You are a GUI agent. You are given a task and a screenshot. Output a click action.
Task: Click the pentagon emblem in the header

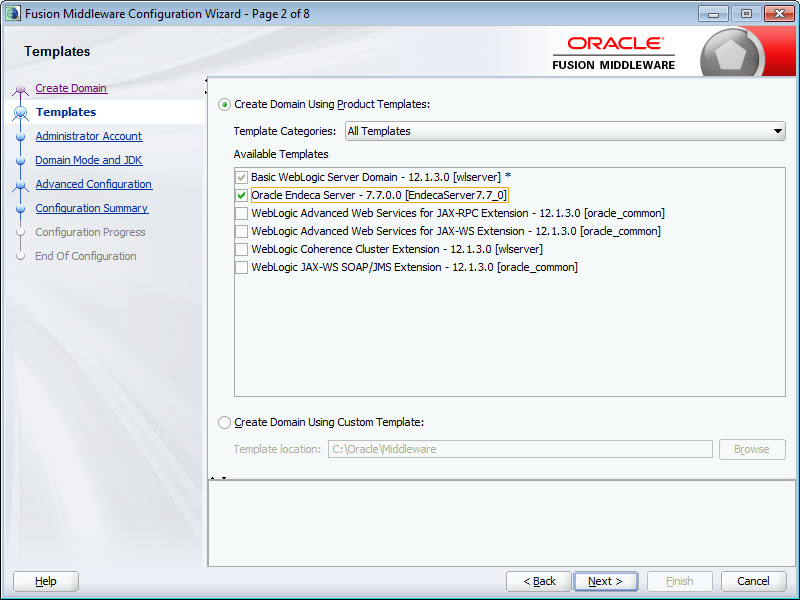[731, 54]
